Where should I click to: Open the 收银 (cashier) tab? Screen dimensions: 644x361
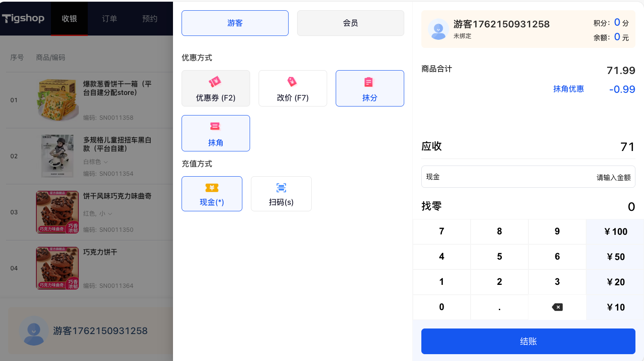(69, 19)
